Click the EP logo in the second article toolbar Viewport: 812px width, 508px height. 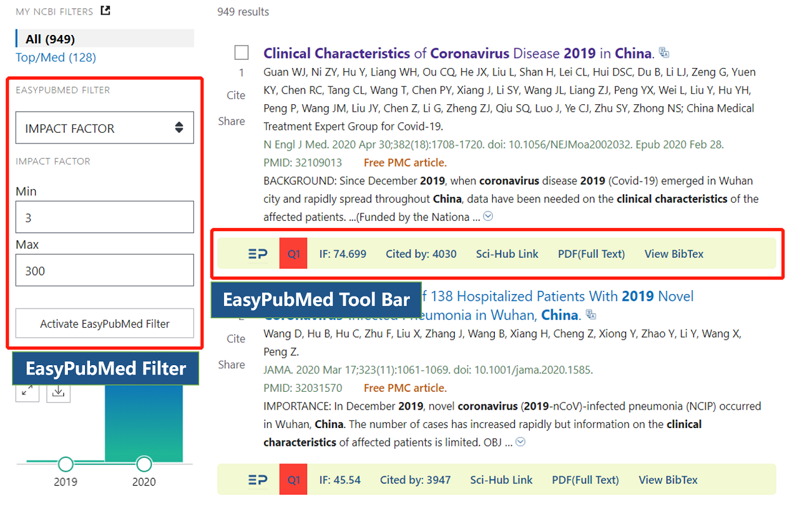coord(258,479)
